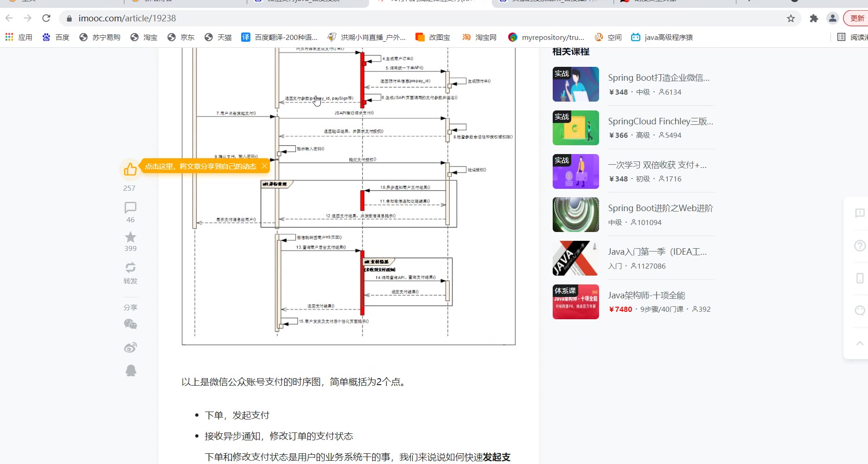Select the text 接收异步通知，修改订单的支付状态
Screen dimensions: 868x464
[x=279, y=436]
